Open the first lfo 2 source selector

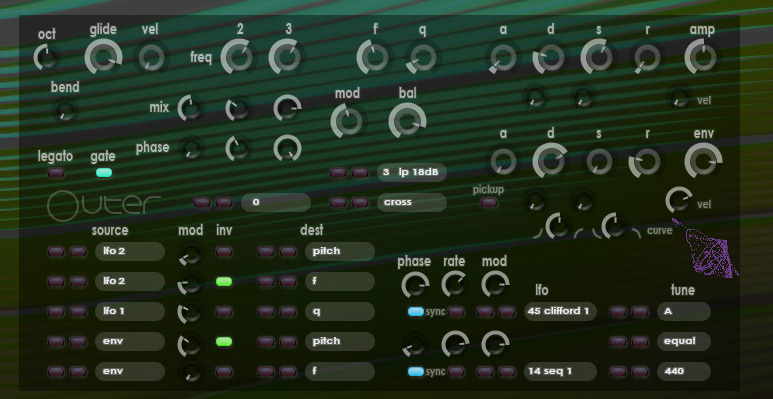(x=130, y=252)
